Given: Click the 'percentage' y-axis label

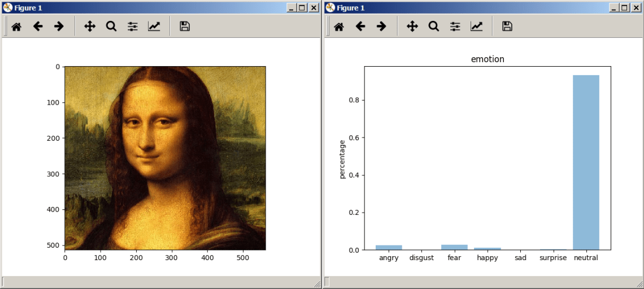Looking at the screenshot, I should [342, 158].
